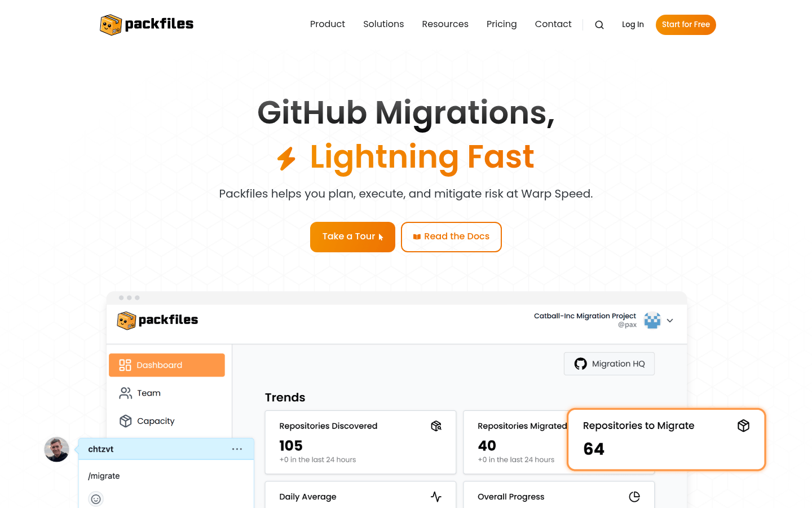Click the Read the Docs button
Screen dimensions: 812x508
click(x=451, y=237)
